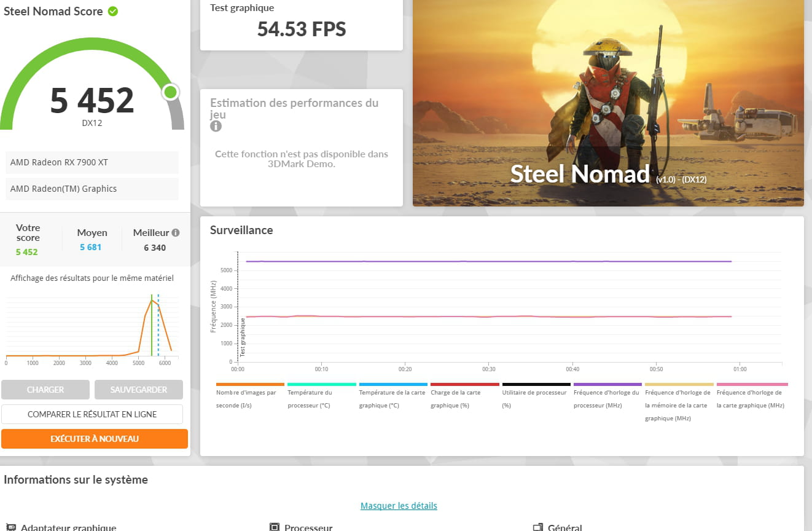Open info icon under Estimation des performances du jeu

[216, 126]
